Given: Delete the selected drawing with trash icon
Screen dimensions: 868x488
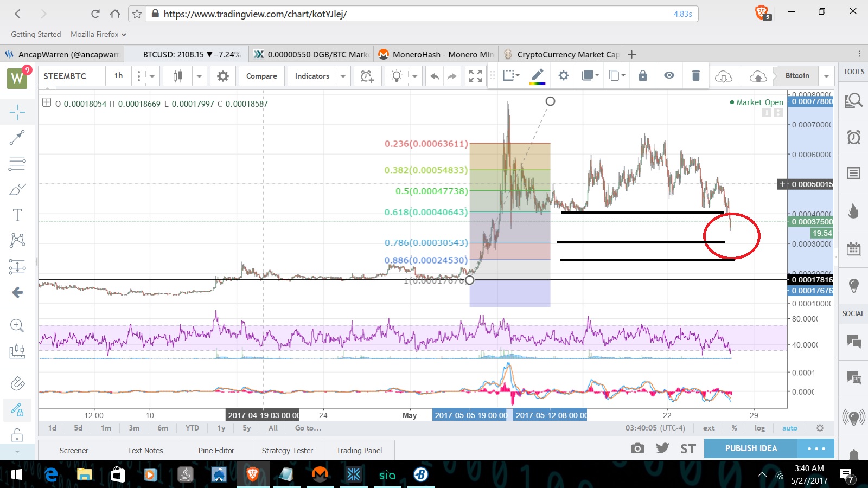Looking at the screenshot, I should click(696, 75).
